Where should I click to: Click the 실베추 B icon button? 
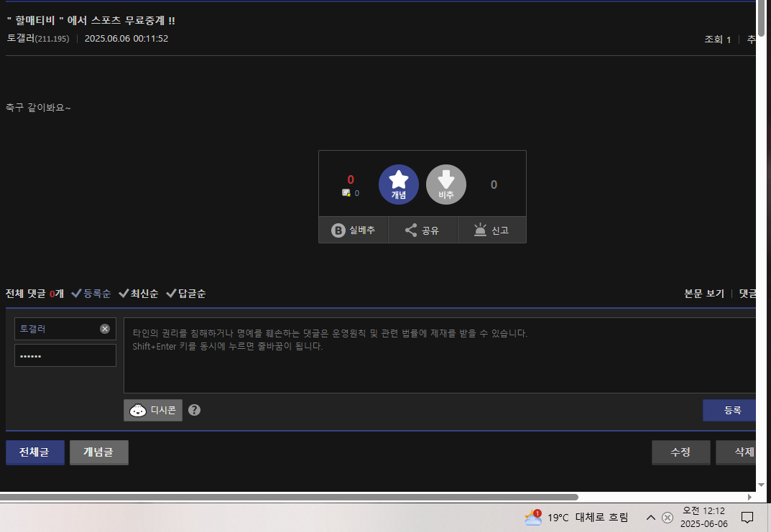point(353,230)
